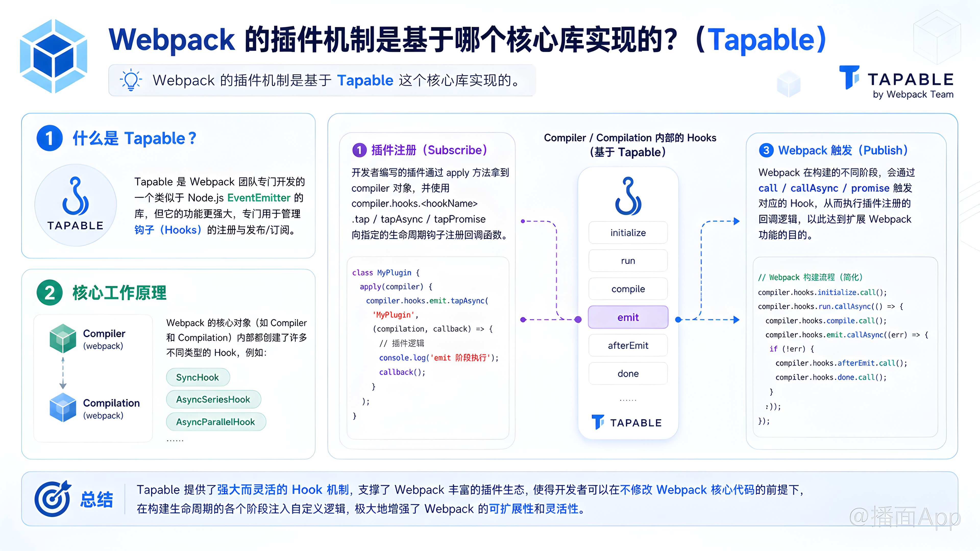Click the blue '灵活性' word in the summary
This screenshot has width=980, height=551.
click(562, 509)
